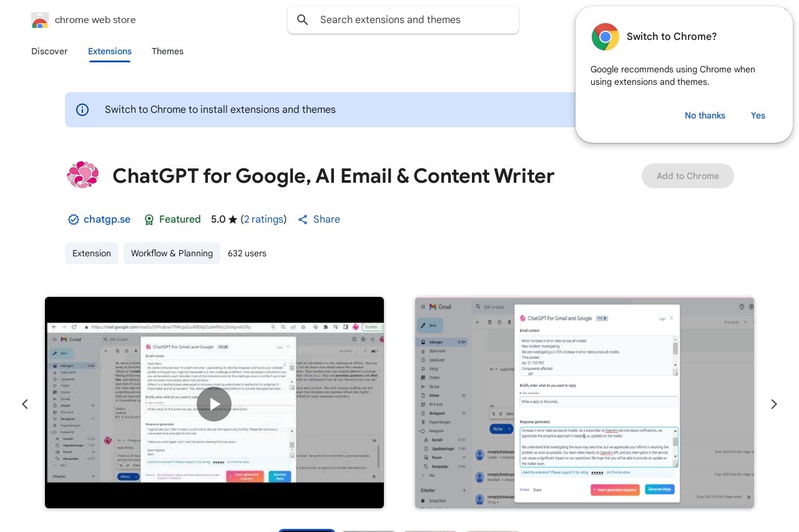
Task: Click the search magnifier icon
Action: (303, 20)
